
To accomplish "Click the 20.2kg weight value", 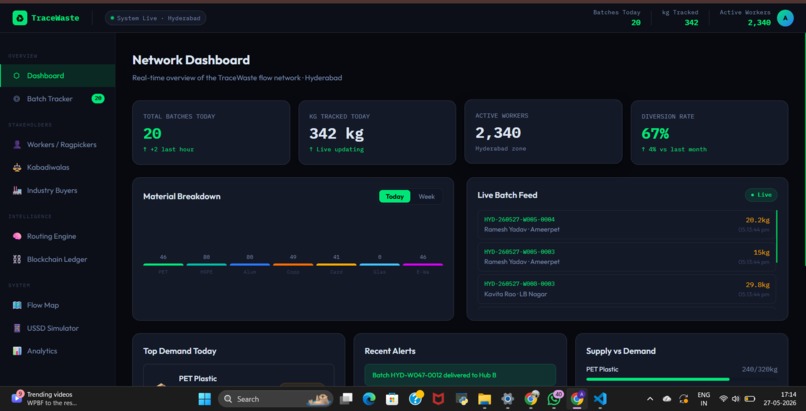I will point(758,220).
